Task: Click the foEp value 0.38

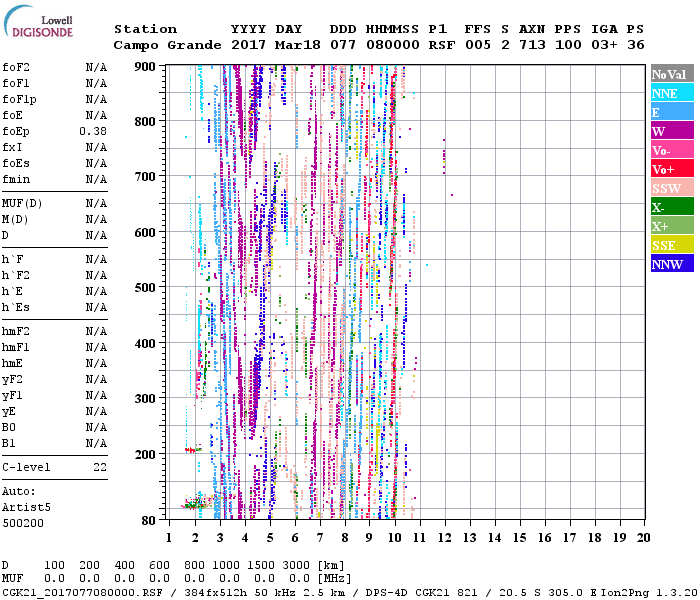Action: pyautogui.click(x=94, y=131)
